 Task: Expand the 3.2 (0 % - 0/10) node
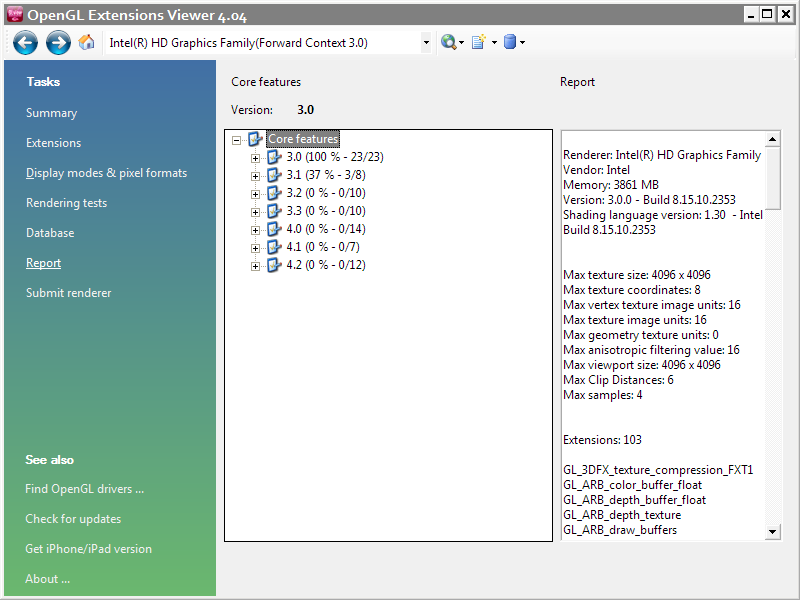[x=255, y=194]
